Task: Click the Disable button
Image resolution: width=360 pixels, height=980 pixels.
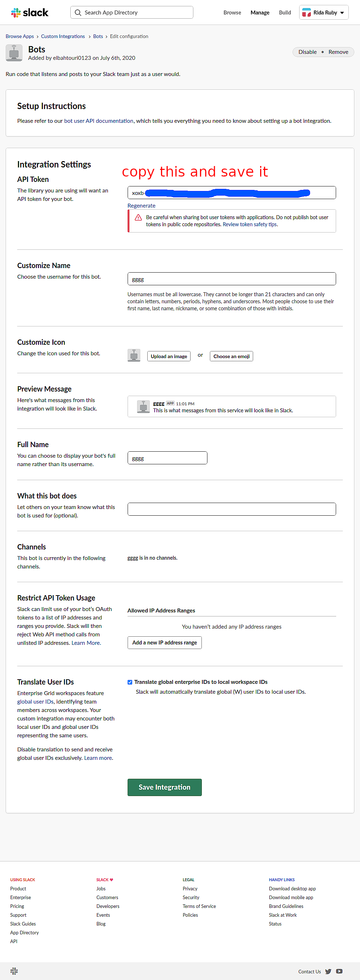Action: (308, 52)
